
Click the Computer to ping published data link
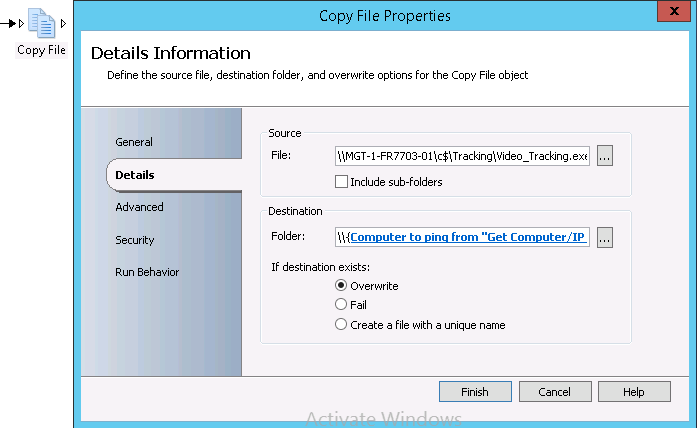click(468, 237)
